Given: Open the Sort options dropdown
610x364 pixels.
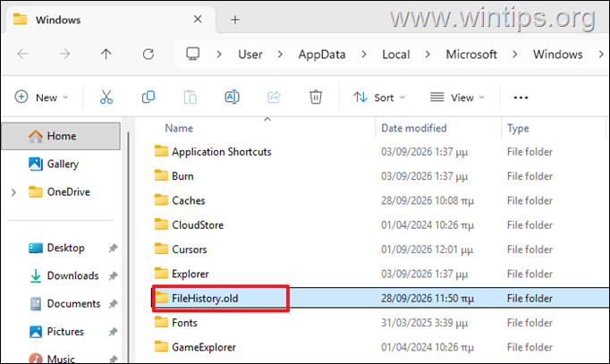Looking at the screenshot, I should tap(379, 97).
